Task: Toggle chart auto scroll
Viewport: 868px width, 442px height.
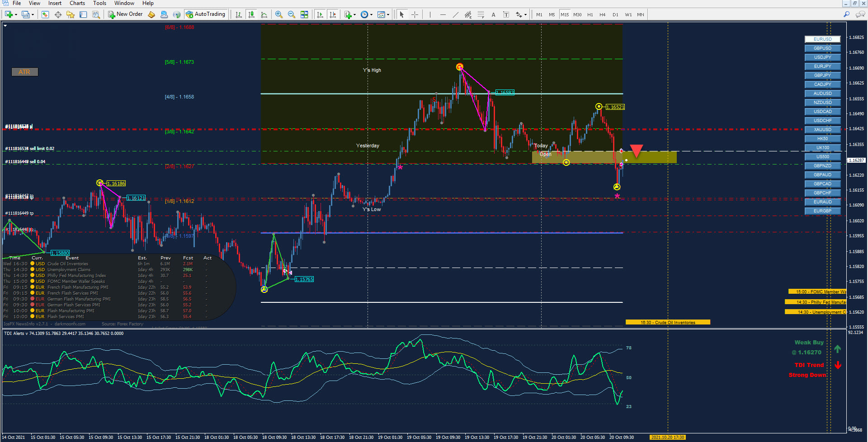Action: pos(320,14)
